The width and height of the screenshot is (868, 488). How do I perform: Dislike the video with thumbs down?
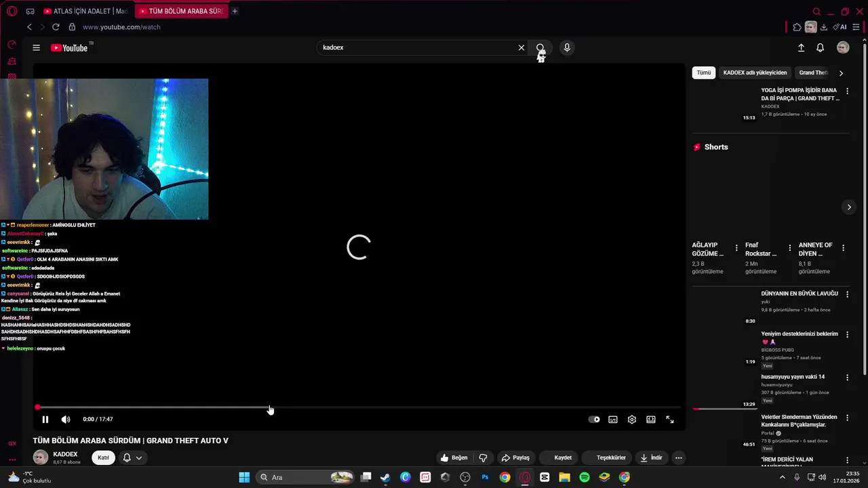pyautogui.click(x=484, y=457)
